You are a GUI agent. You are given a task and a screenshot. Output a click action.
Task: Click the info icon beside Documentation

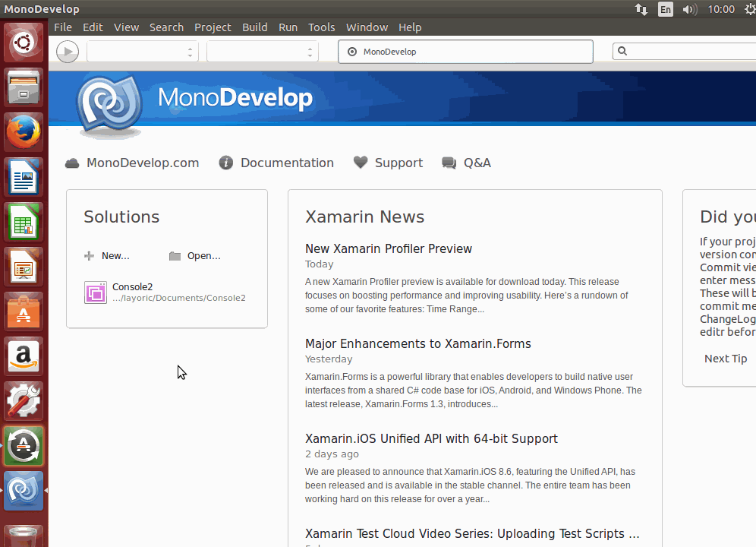pos(225,163)
